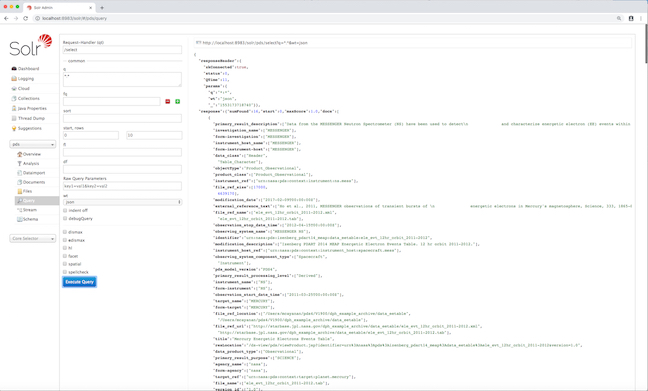648x391 pixels.
Task: Click the Execute Query button
Action: (80, 282)
